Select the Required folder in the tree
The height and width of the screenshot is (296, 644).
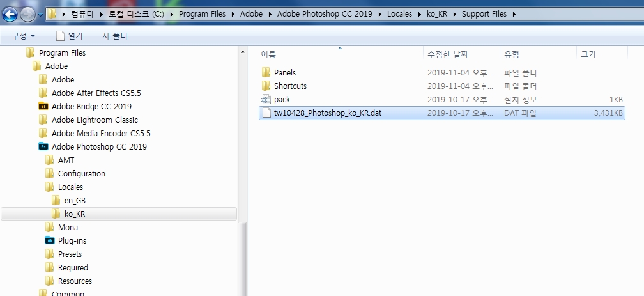click(x=73, y=268)
